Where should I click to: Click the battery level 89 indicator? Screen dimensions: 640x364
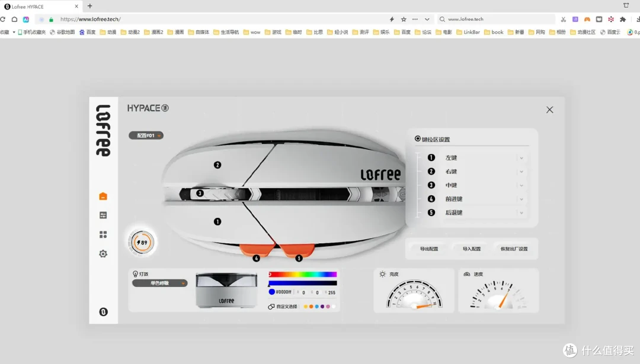(x=142, y=243)
